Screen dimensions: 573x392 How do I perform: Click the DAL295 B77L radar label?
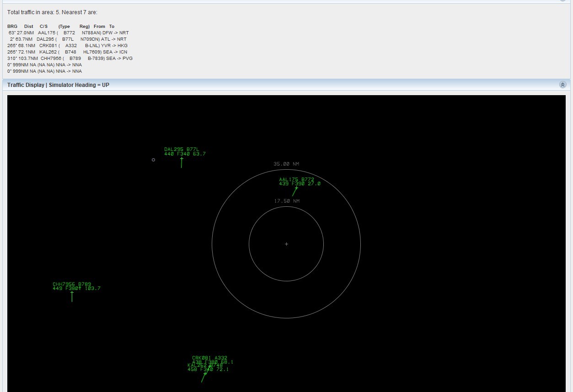(x=182, y=149)
